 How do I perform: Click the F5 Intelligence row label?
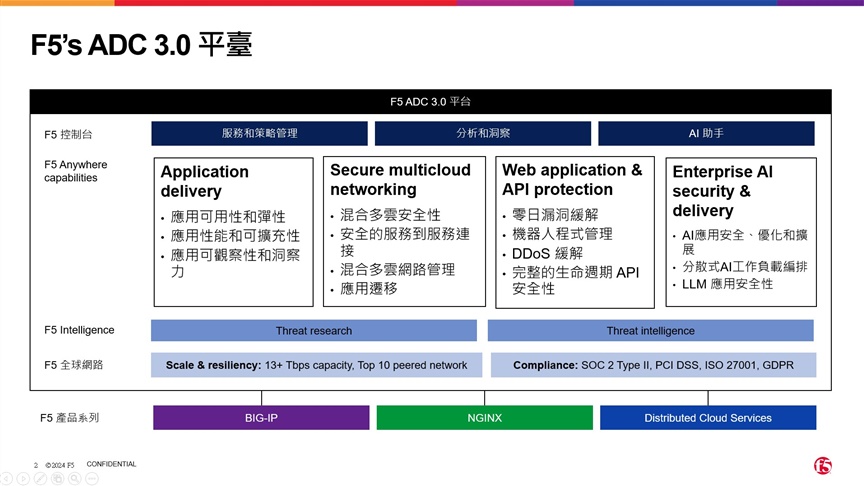[x=79, y=330]
